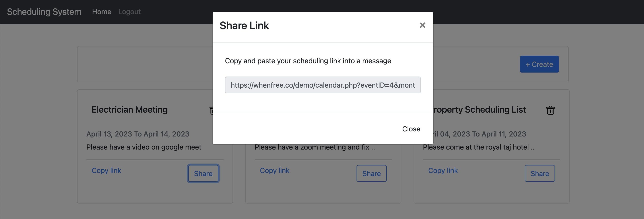Share the zoom meeting event card
Viewport: 644px width, 219px height.
(x=371, y=174)
